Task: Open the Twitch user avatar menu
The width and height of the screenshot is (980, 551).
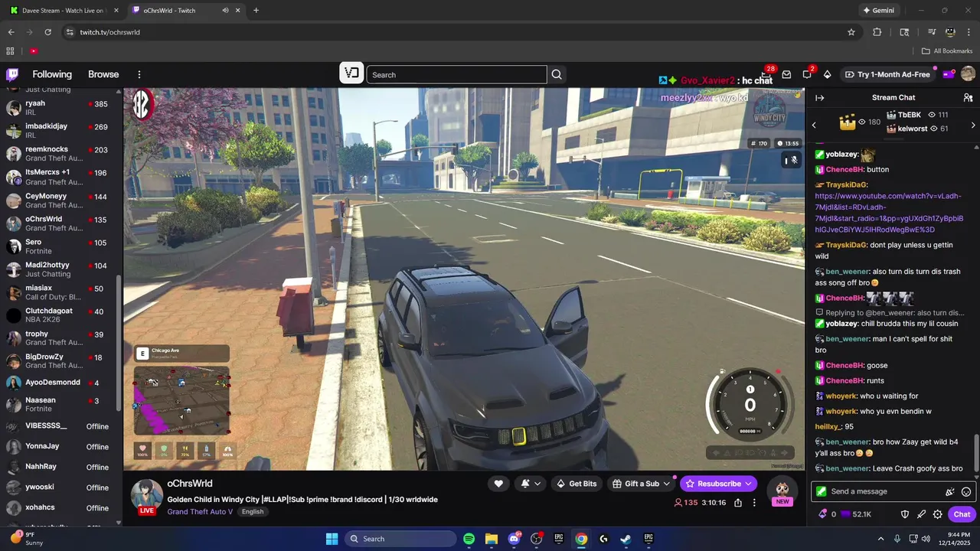Action: point(968,74)
